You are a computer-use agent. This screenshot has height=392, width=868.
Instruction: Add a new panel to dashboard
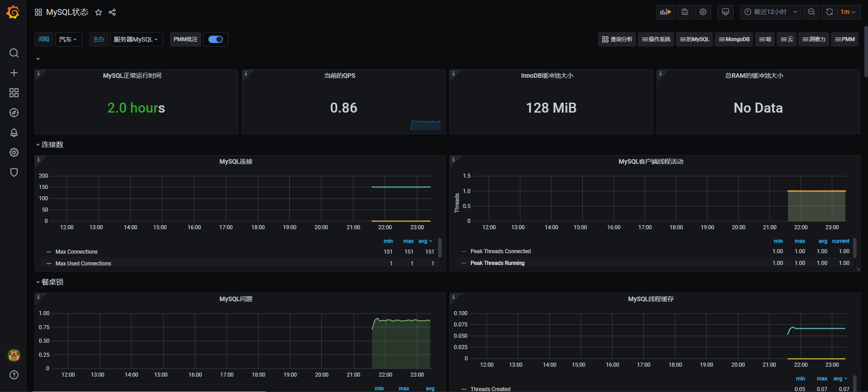pyautogui.click(x=665, y=12)
